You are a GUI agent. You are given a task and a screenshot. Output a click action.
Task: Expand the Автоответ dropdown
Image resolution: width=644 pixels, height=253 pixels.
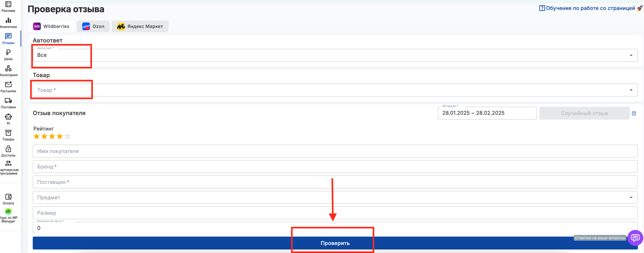(x=631, y=55)
